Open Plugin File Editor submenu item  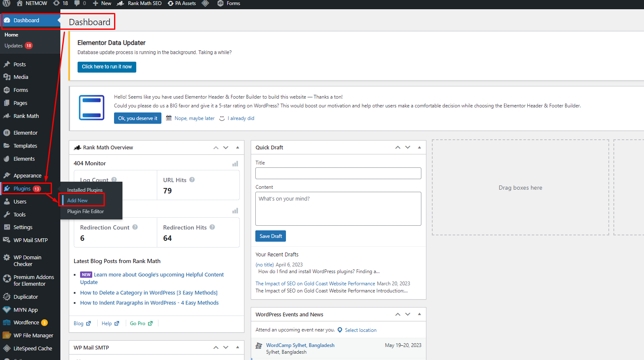(86, 211)
